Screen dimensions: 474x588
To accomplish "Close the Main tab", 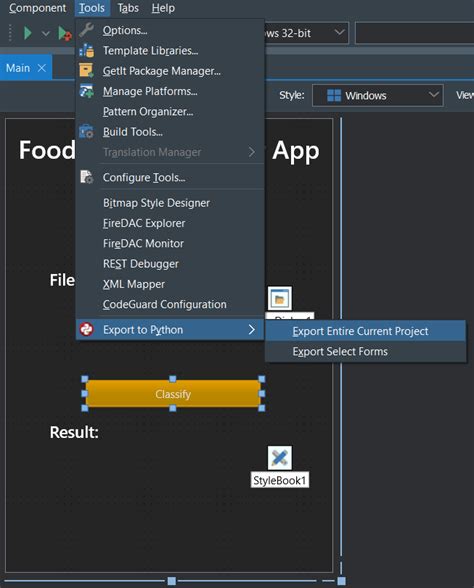I will tap(42, 68).
